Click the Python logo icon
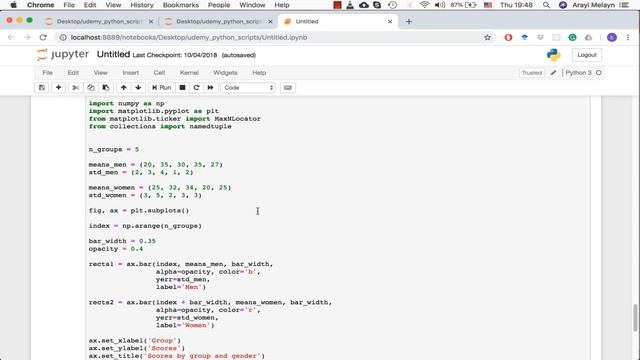This screenshot has width=640, height=360. click(553, 55)
